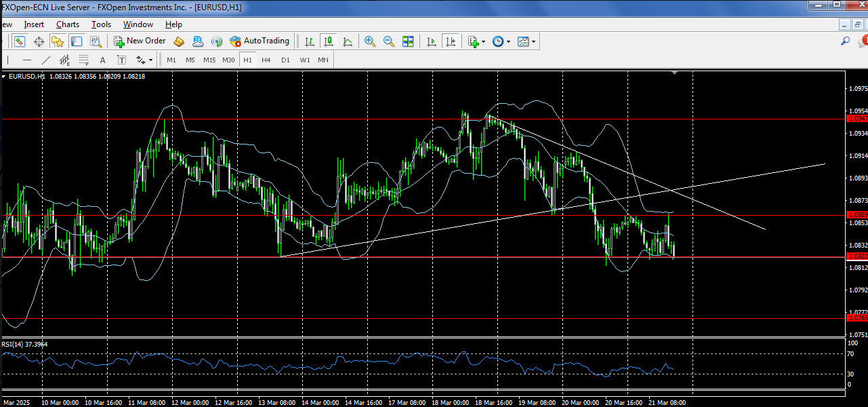
Task: Toggle the Data Window crosshair-target icon
Action: [x=39, y=41]
